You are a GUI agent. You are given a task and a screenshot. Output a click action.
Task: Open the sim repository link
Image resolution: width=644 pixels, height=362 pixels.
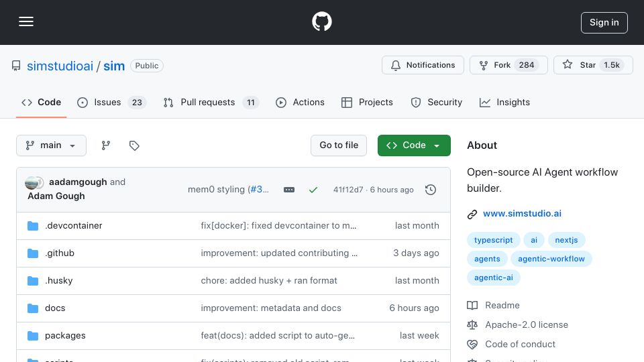114,66
